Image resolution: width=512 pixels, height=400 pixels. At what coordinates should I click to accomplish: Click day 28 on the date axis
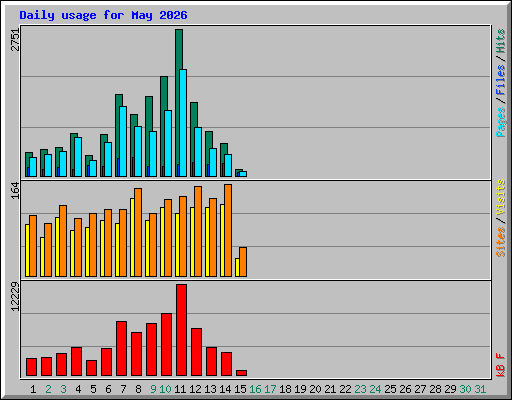tap(435, 389)
